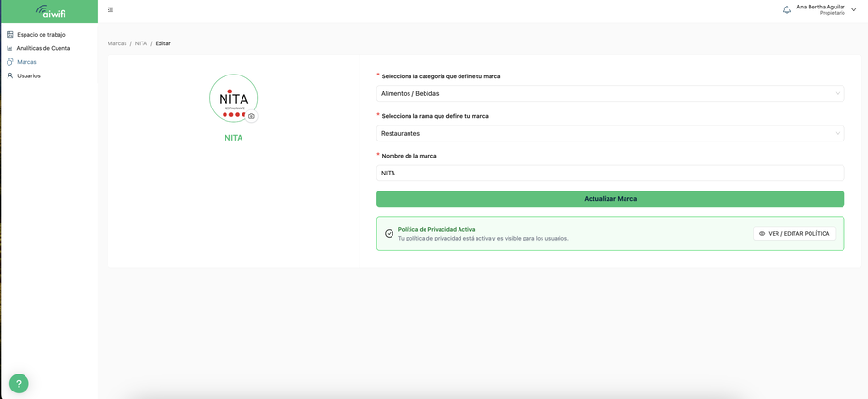
Task: Expand the Restaurantes branch dropdown
Action: pos(610,133)
